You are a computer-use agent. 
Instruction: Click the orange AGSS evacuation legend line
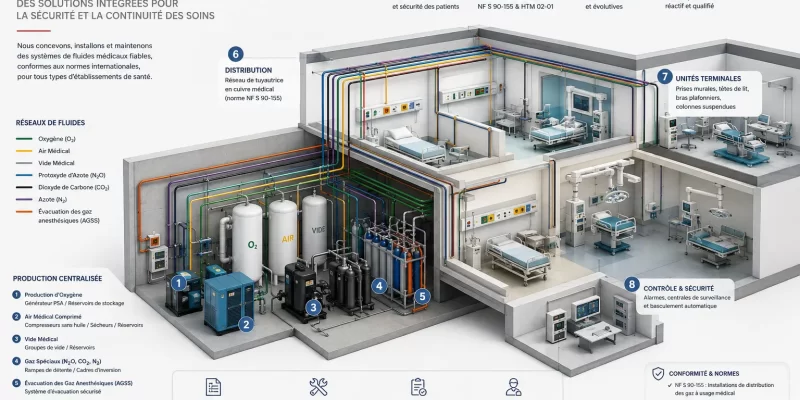pyautogui.click(x=24, y=211)
